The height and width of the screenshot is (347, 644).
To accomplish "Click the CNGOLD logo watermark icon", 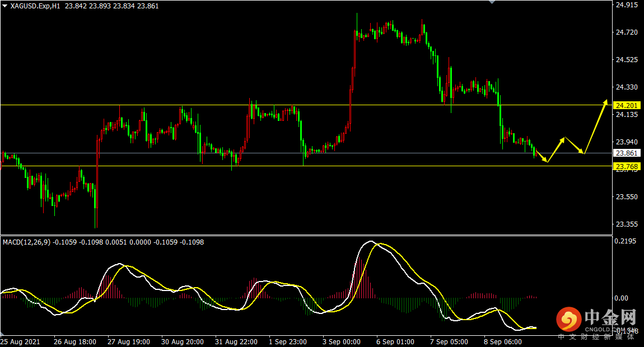I will pos(569,319).
